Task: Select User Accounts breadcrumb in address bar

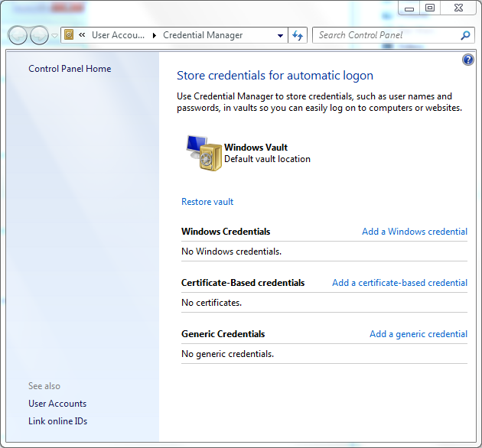Action: click(118, 35)
